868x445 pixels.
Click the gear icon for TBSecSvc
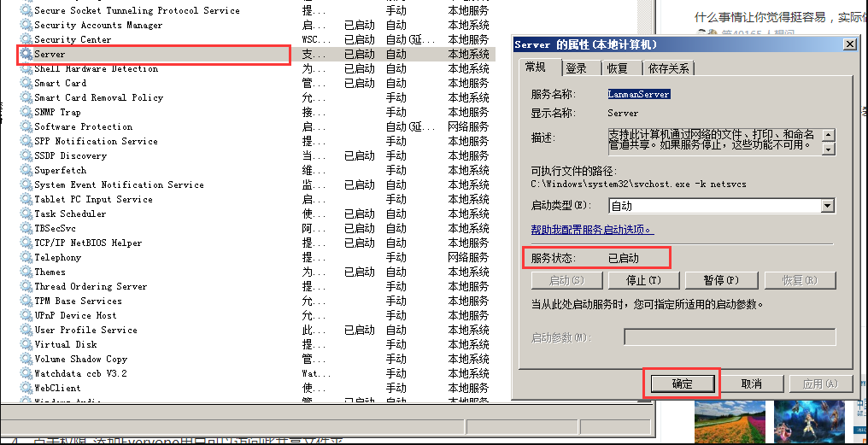coord(26,229)
